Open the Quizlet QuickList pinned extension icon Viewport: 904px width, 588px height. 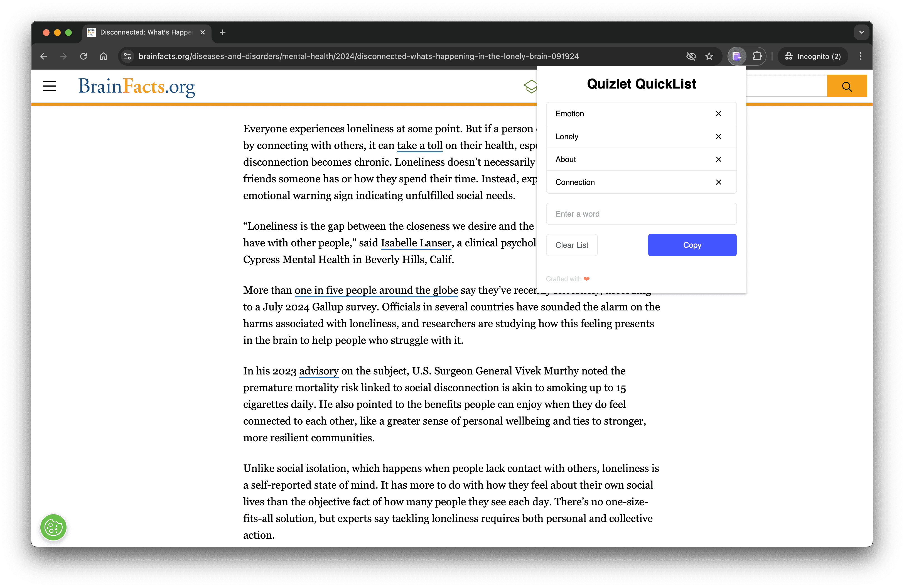[737, 56]
